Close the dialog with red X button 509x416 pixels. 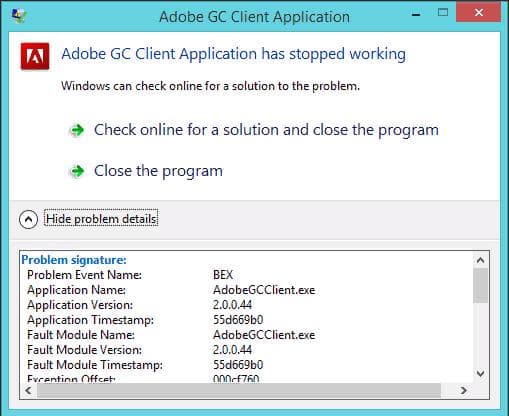(479, 13)
